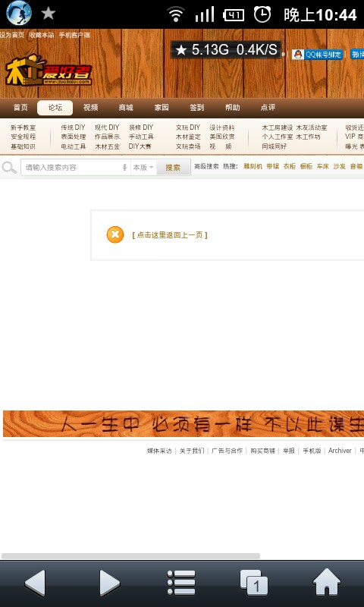Click the 木工爱好者 site logo
Image resolution: width=364 pixels, height=607 pixels.
coord(49,71)
